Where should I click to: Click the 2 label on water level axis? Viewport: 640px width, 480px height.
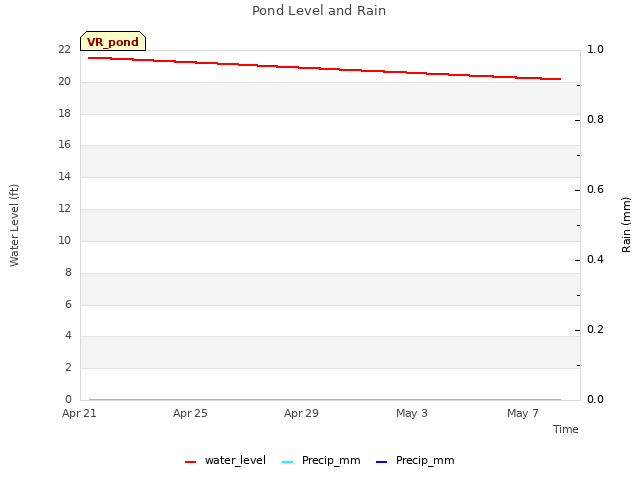tap(68, 367)
